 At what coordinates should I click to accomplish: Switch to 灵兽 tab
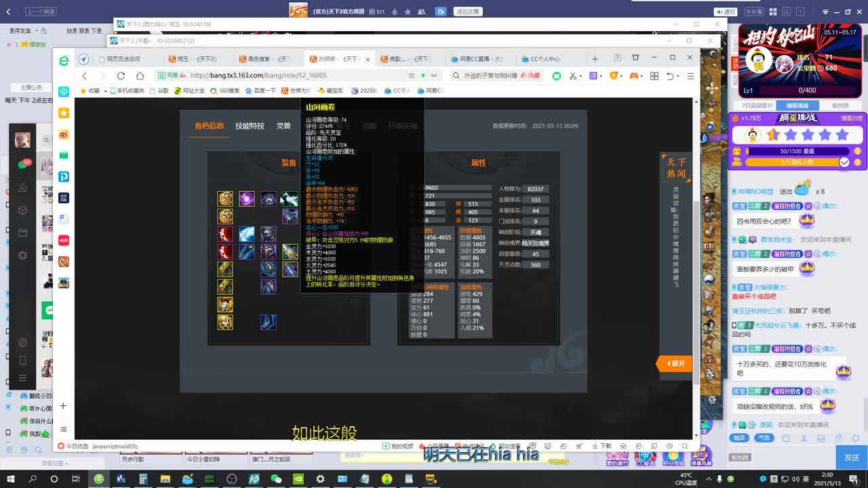pyautogui.click(x=283, y=126)
